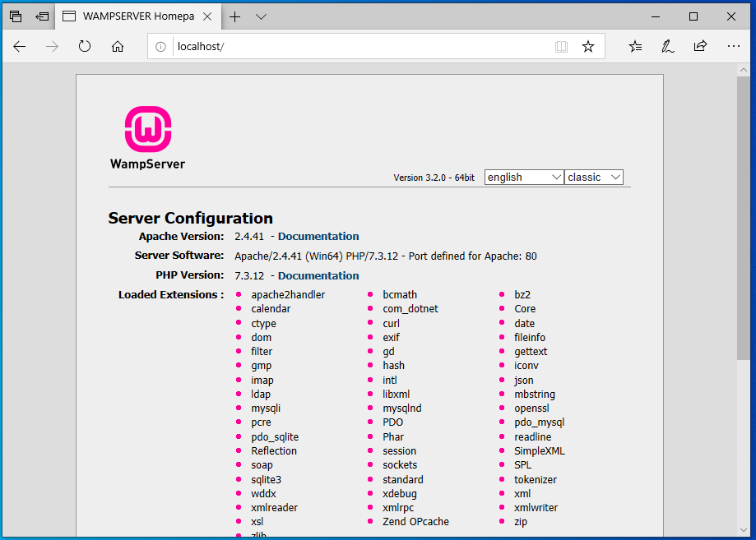Open the classic theme dropdown
Screen dimensions: 756x540
(594, 178)
